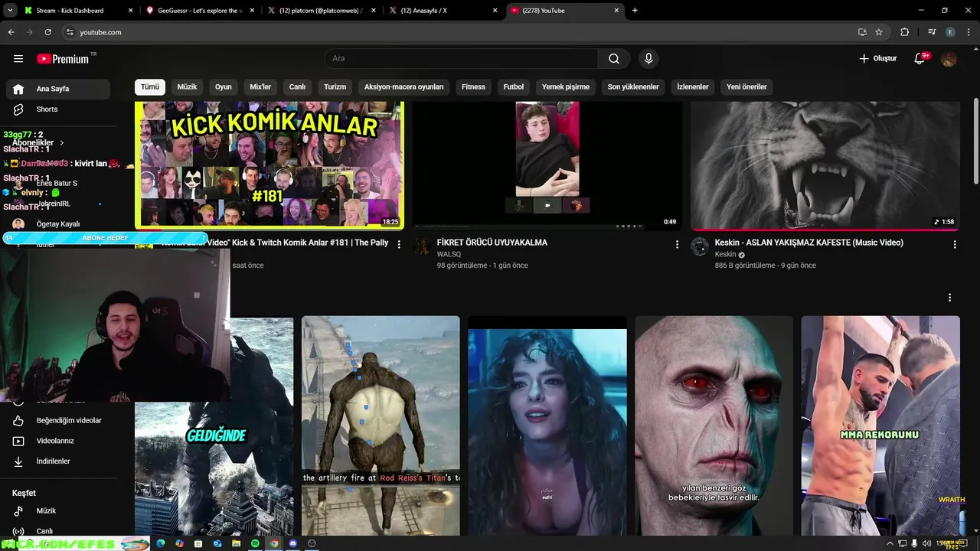This screenshot has height=551, width=980.
Task: Start voice search with the microphone
Action: click(x=648, y=59)
